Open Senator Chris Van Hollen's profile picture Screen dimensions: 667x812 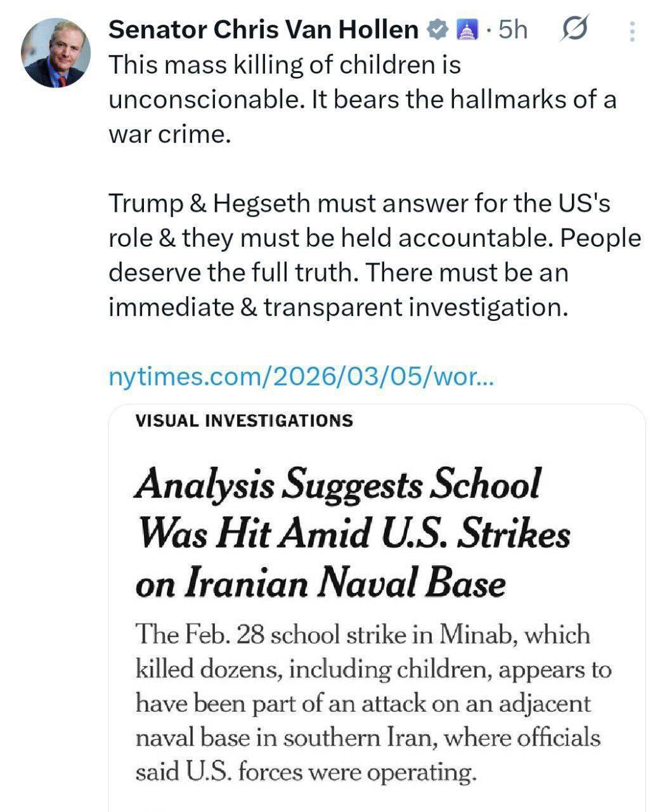click(56, 53)
